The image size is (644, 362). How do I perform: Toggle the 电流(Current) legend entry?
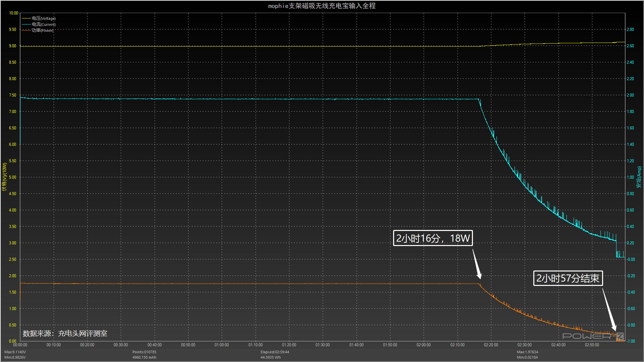43,24
